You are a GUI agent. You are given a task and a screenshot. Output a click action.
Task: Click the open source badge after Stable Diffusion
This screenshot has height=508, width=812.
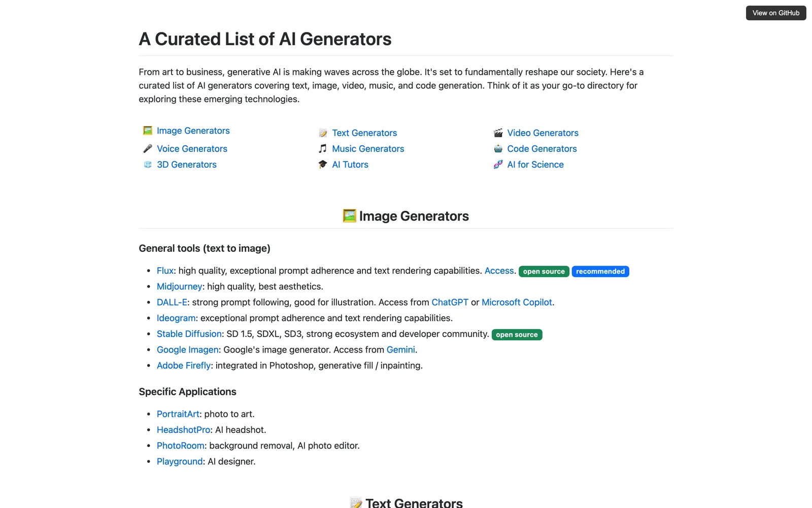point(517,335)
